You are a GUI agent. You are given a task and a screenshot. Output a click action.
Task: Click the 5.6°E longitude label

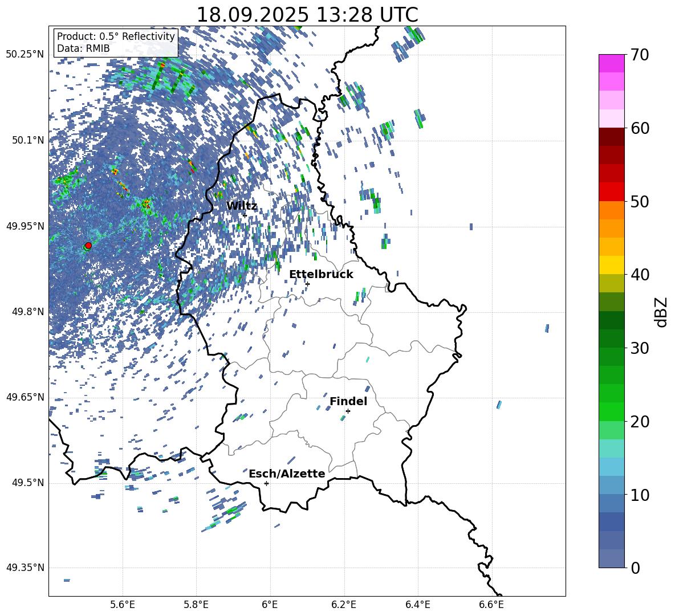tap(123, 605)
